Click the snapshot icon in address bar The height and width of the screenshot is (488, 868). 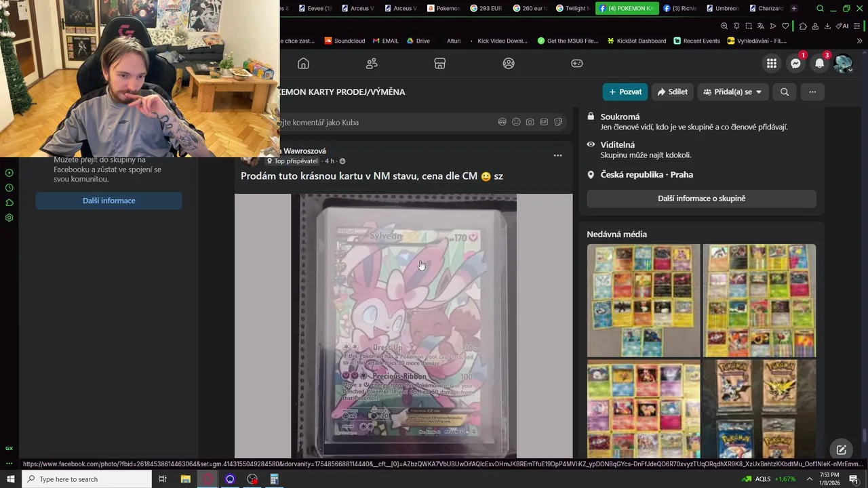[749, 26]
